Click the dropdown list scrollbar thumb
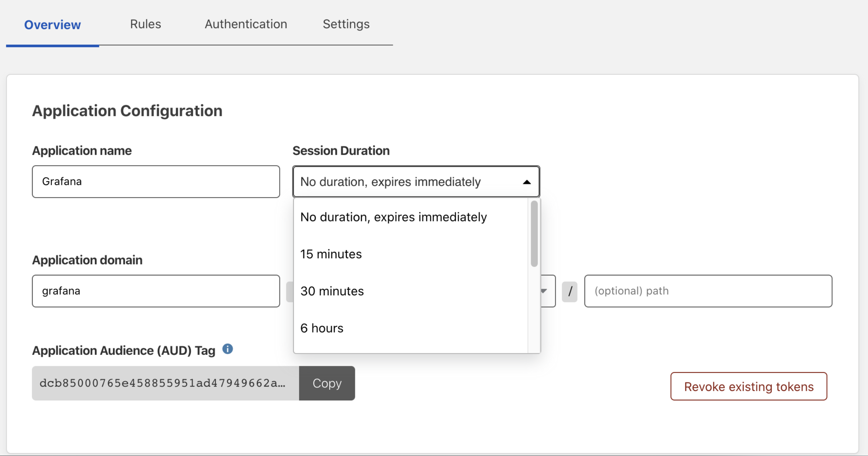 [x=534, y=234]
